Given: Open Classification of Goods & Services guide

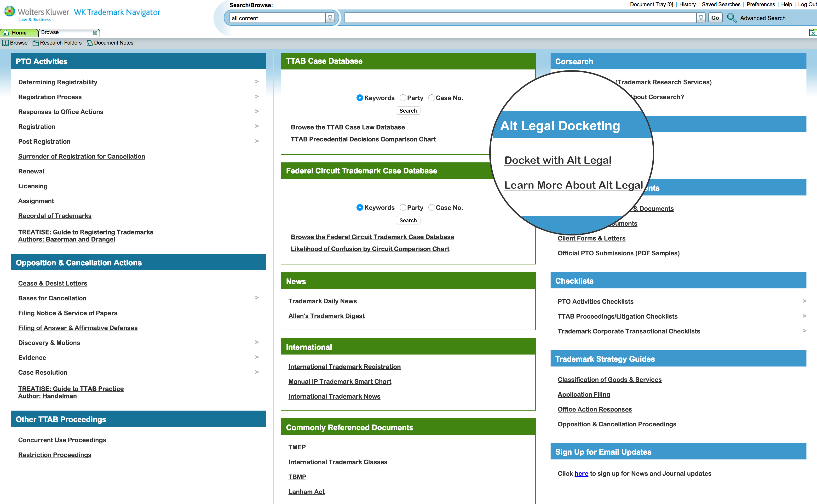Looking at the screenshot, I should (609, 380).
